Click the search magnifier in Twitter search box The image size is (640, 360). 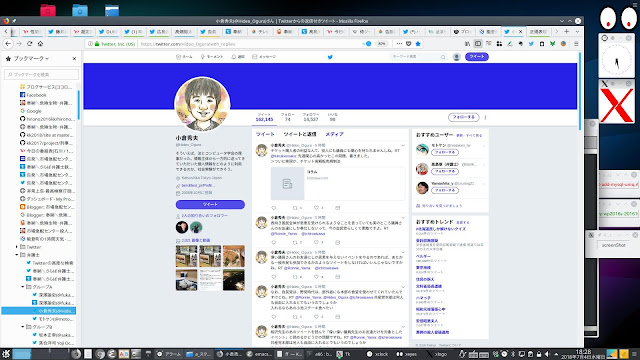[443, 57]
